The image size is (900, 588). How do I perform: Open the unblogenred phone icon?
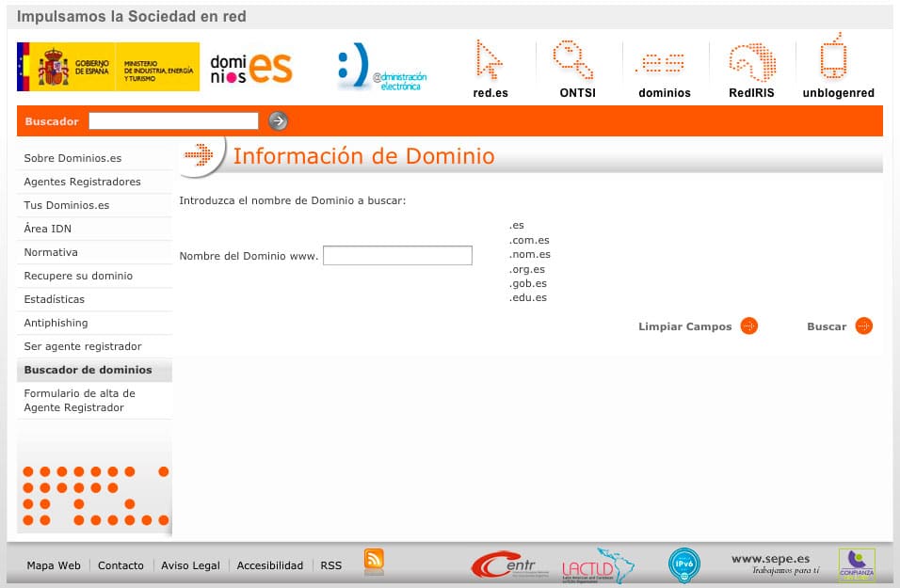pyautogui.click(x=833, y=56)
